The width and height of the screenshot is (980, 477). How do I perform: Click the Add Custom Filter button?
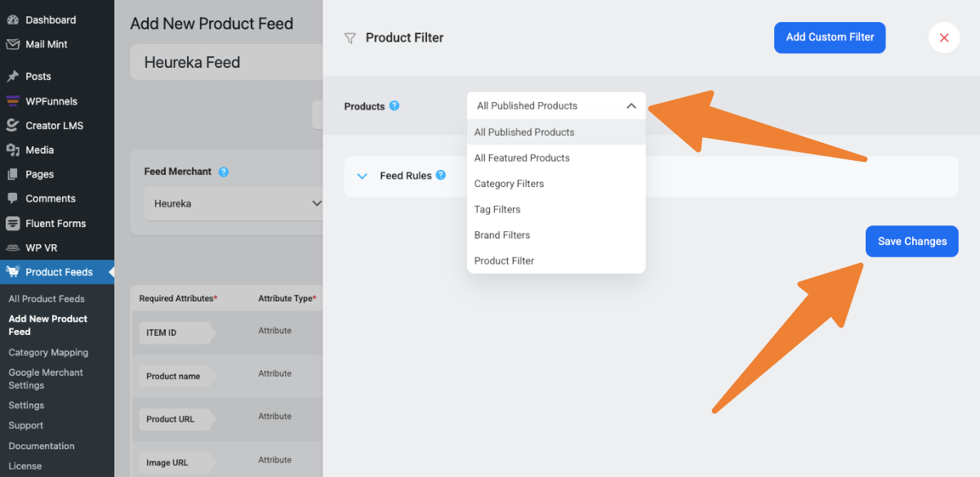point(830,38)
